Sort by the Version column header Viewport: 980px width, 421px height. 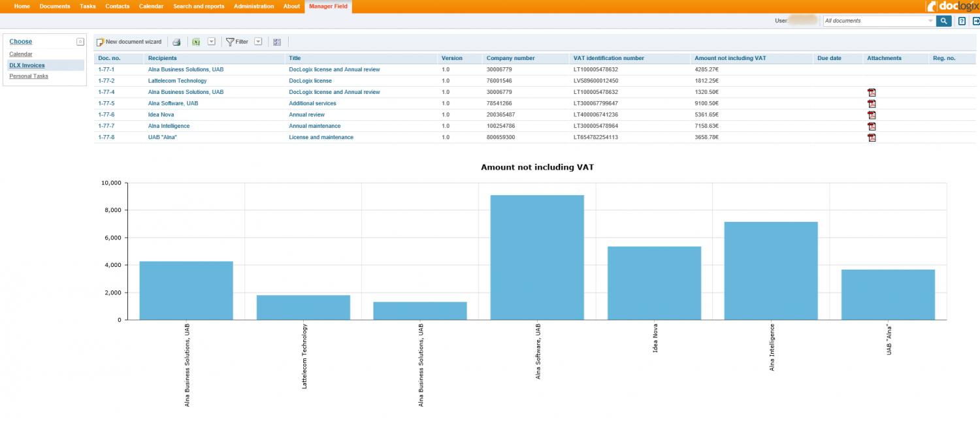(x=452, y=58)
